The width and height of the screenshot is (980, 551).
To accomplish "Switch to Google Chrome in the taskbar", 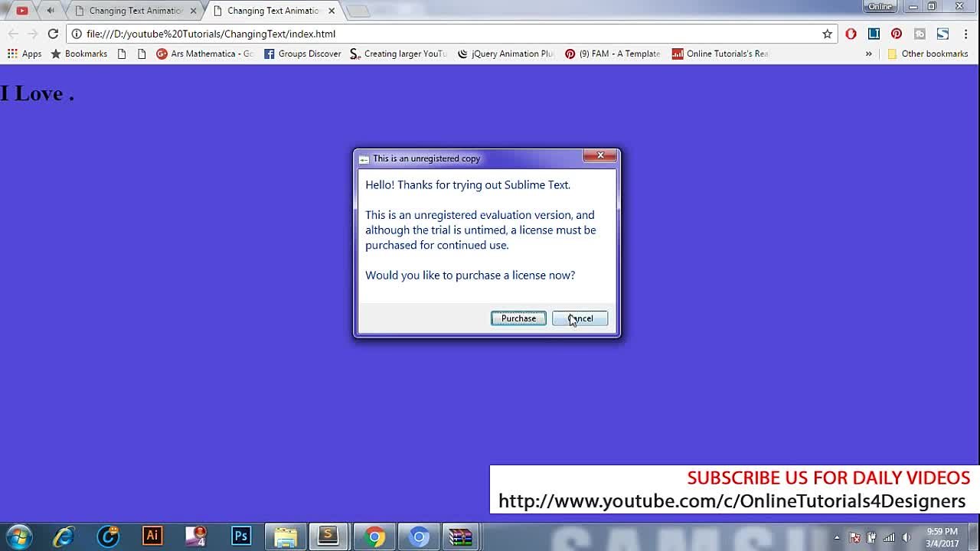I will coord(374,536).
